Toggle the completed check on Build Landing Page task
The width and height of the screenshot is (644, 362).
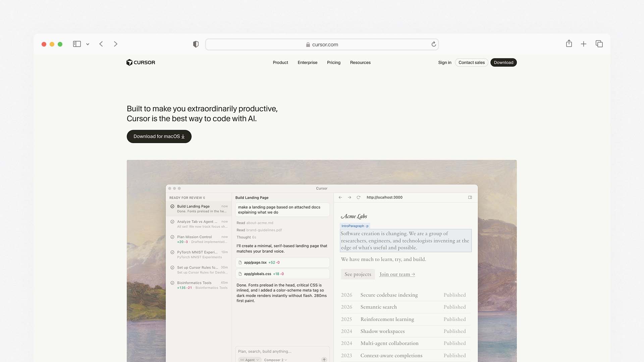point(172,206)
